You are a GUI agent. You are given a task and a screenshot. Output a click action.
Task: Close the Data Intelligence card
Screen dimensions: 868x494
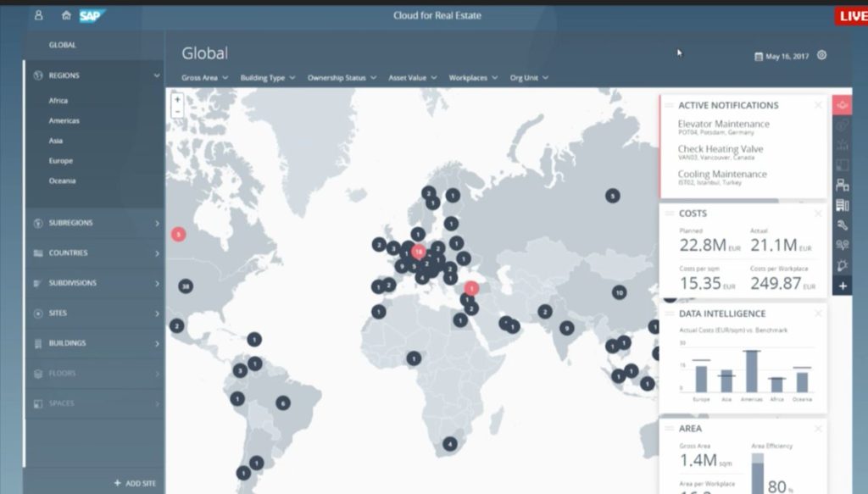click(818, 314)
